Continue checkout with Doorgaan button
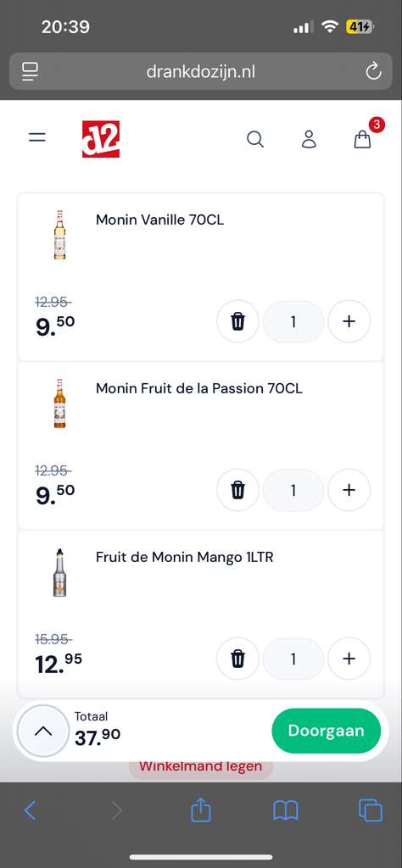 (327, 731)
